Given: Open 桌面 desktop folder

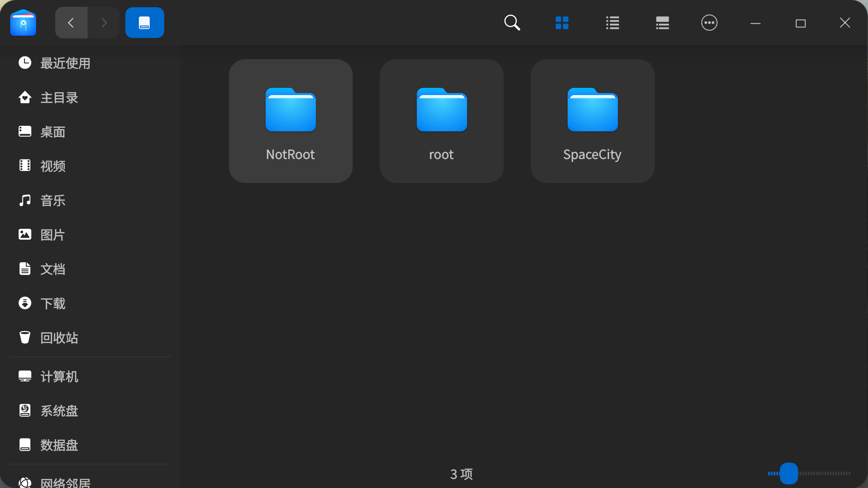Looking at the screenshot, I should pyautogui.click(x=90, y=132).
